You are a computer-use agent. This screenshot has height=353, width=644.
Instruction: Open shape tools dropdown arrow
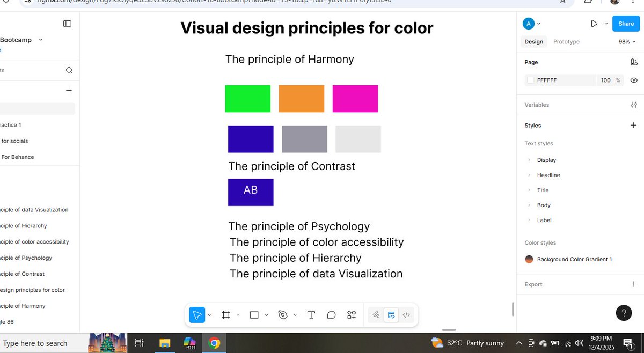point(267,315)
